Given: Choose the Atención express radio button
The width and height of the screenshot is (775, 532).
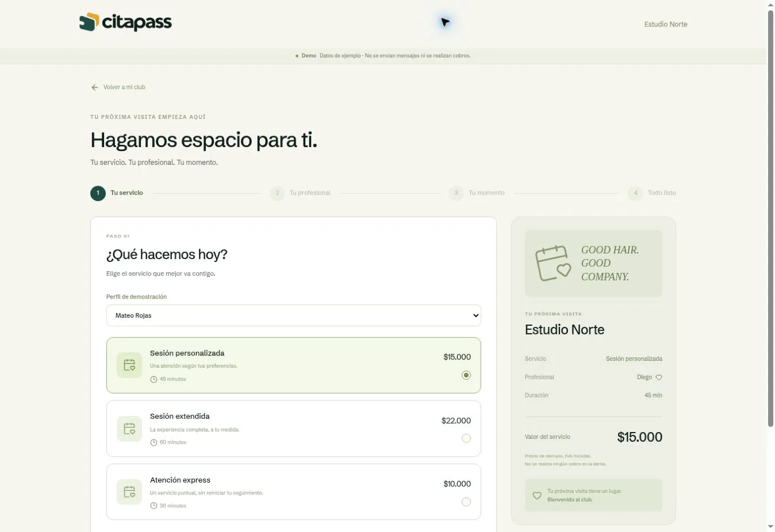Looking at the screenshot, I should click(x=466, y=502).
